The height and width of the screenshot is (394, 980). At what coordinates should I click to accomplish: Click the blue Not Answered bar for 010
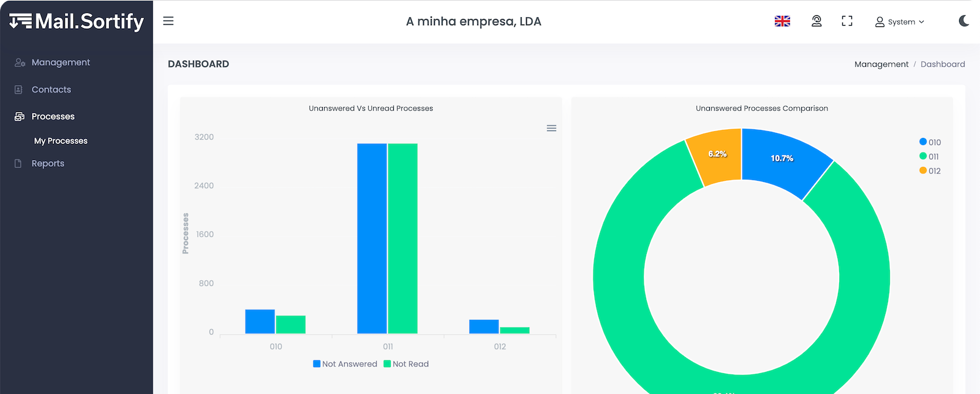[x=260, y=322]
